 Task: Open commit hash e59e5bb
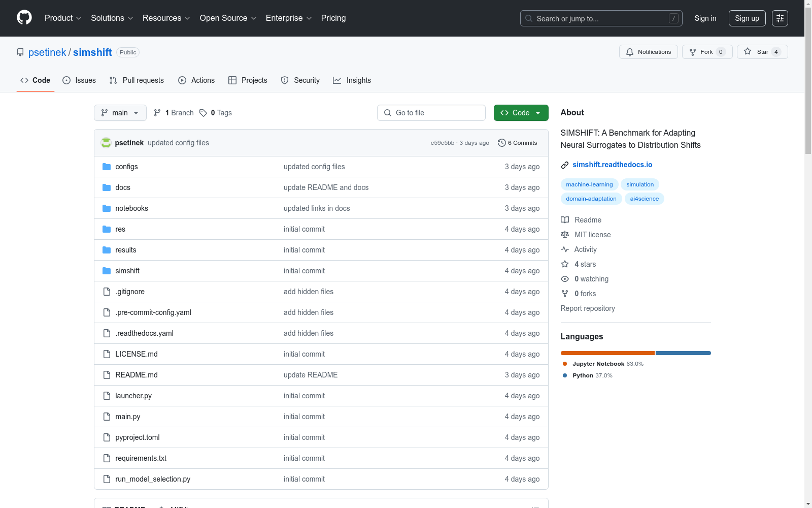tap(443, 143)
